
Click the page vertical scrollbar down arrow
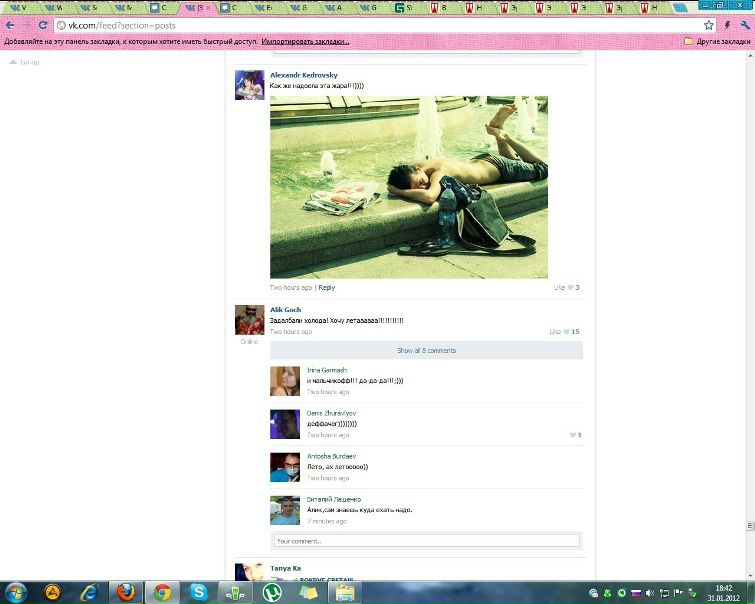750,576
